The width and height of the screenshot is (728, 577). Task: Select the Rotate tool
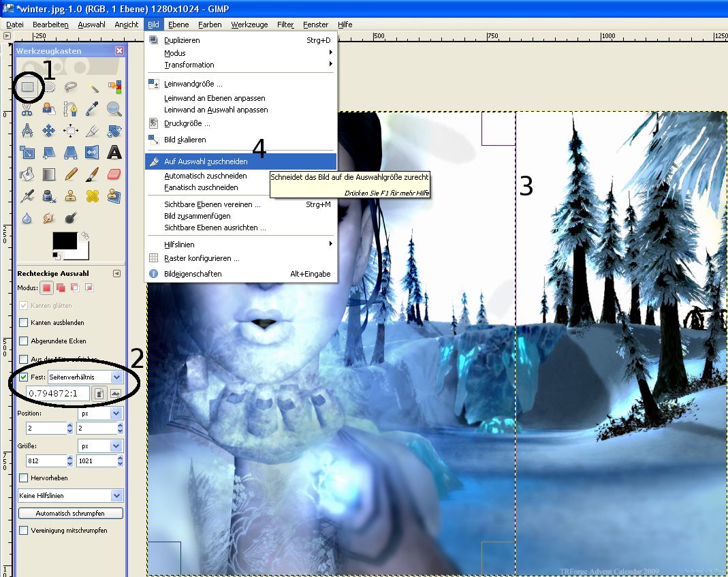(x=114, y=131)
